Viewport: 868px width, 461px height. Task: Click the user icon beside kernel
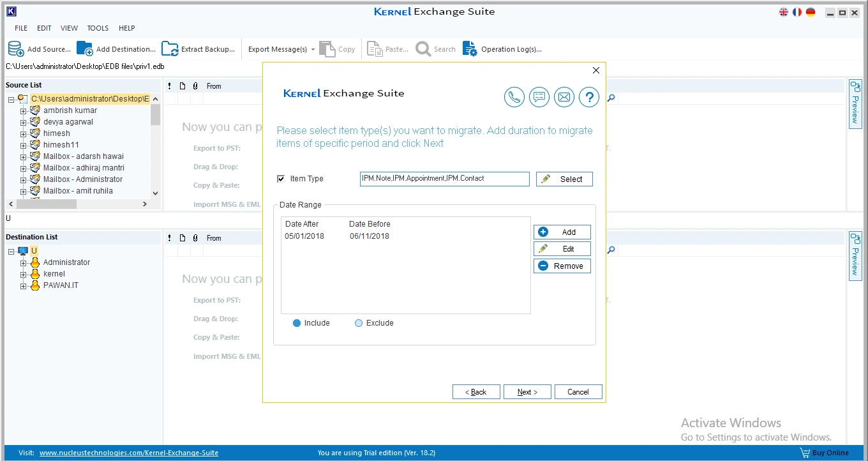35,274
